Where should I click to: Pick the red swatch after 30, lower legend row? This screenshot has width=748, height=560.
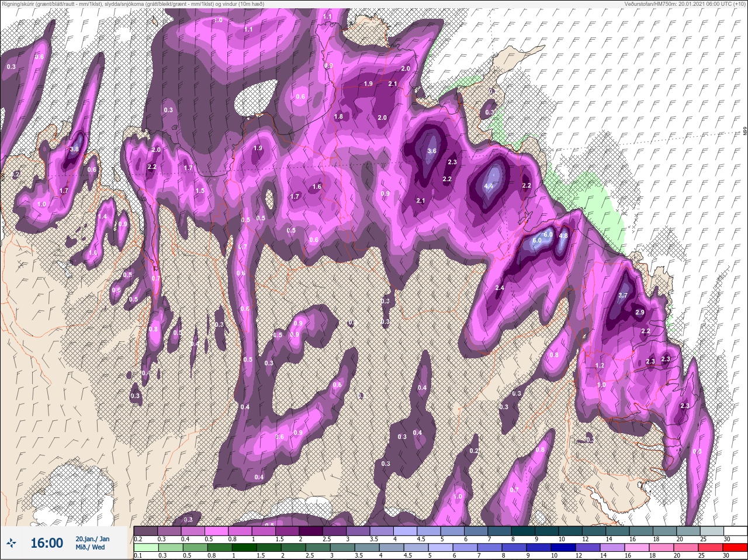click(736, 548)
